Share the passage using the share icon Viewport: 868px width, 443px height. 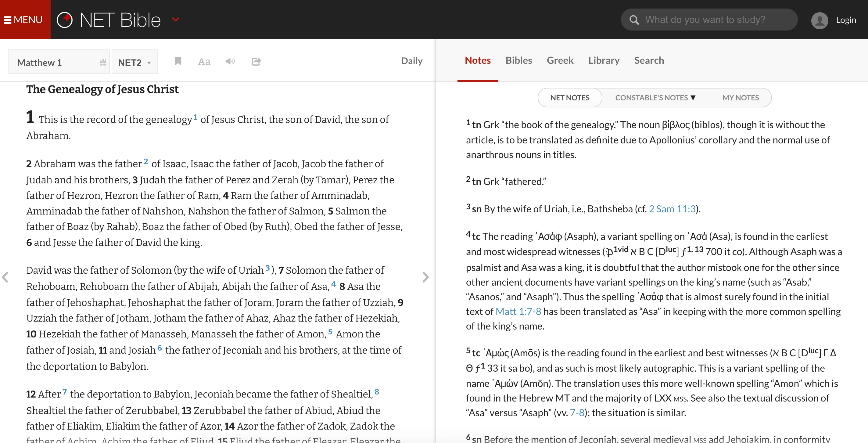[256, 61]
